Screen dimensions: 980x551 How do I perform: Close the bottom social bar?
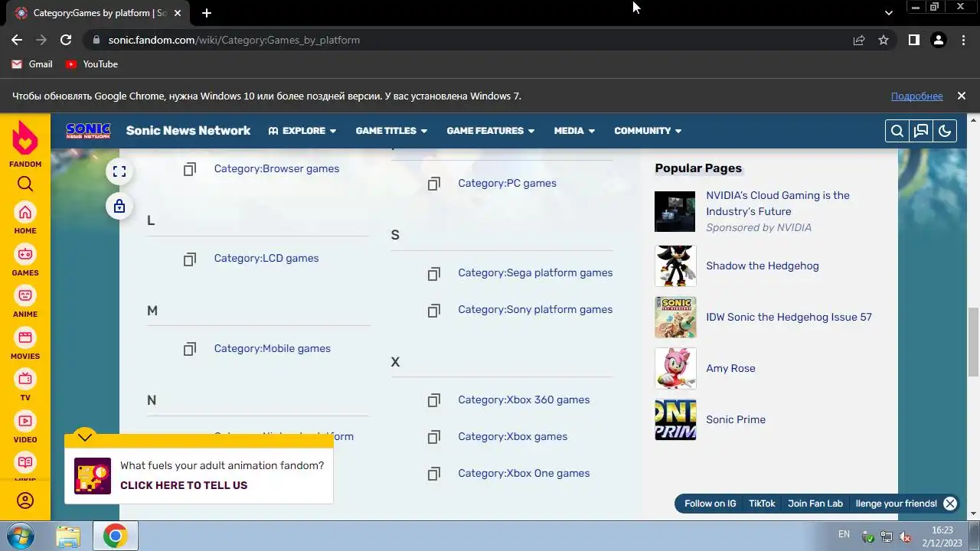pyautogui.click(x=950, y=504)
